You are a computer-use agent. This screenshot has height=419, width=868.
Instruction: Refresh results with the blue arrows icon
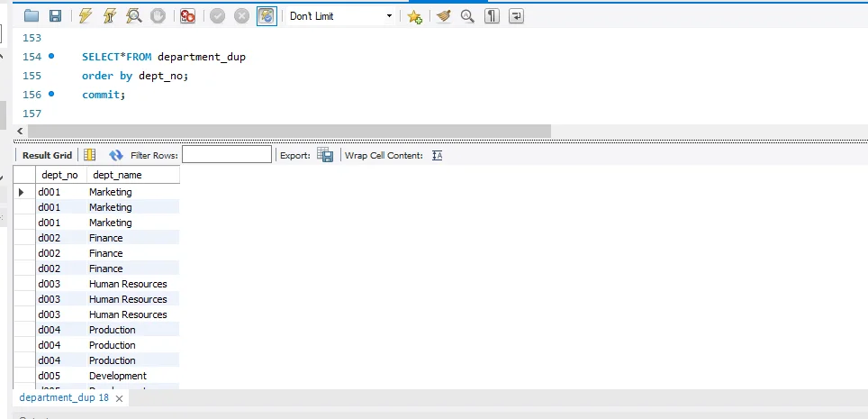tap(115, 155)
